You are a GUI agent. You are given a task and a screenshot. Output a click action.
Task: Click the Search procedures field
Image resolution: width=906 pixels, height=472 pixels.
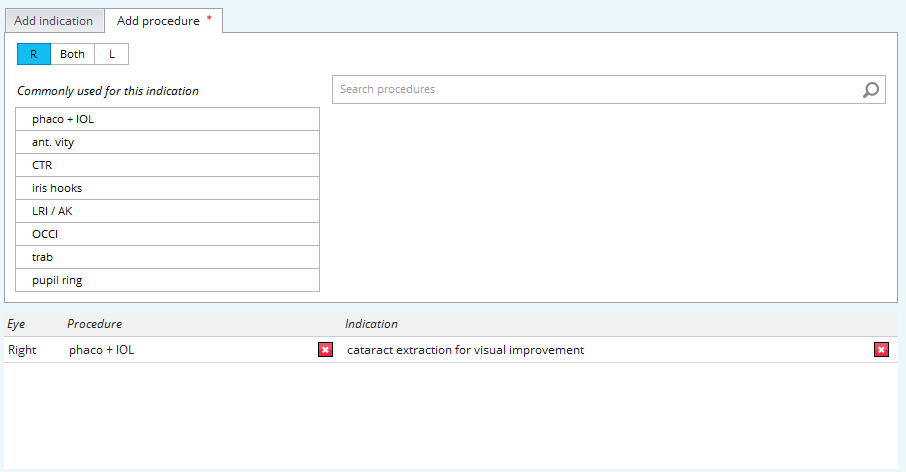click(595, 90)
